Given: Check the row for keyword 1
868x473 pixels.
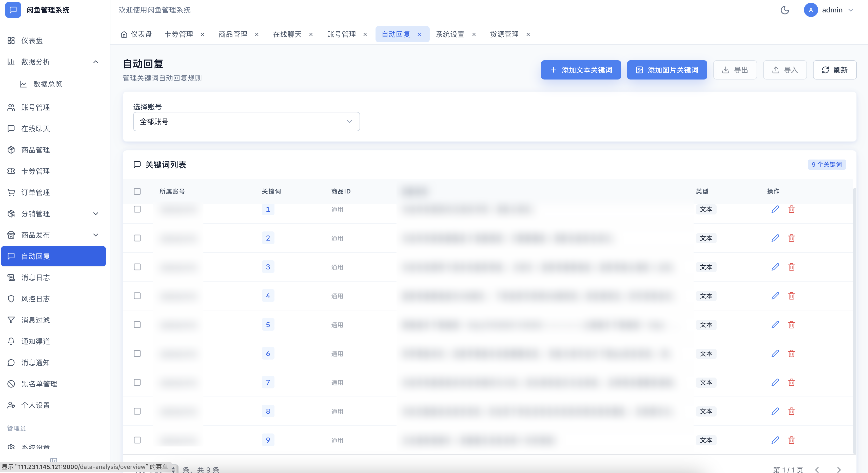Looking at the screenshot, I should [x=137, y=209].
